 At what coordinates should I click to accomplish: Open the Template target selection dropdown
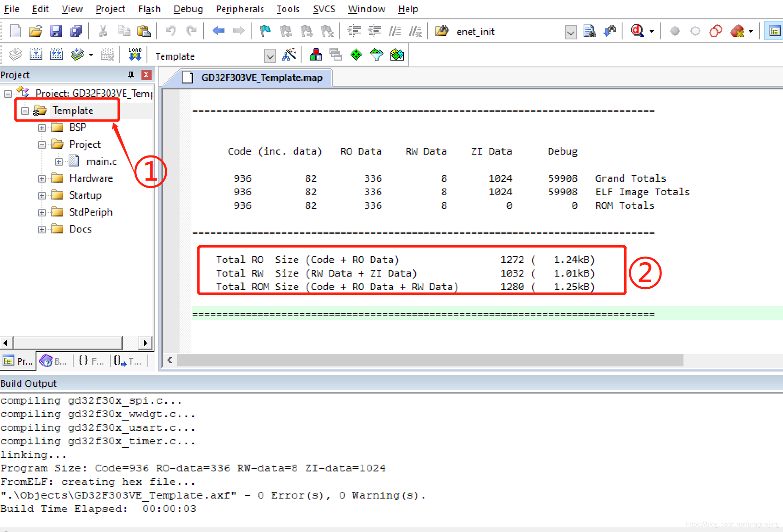point(270,56)
